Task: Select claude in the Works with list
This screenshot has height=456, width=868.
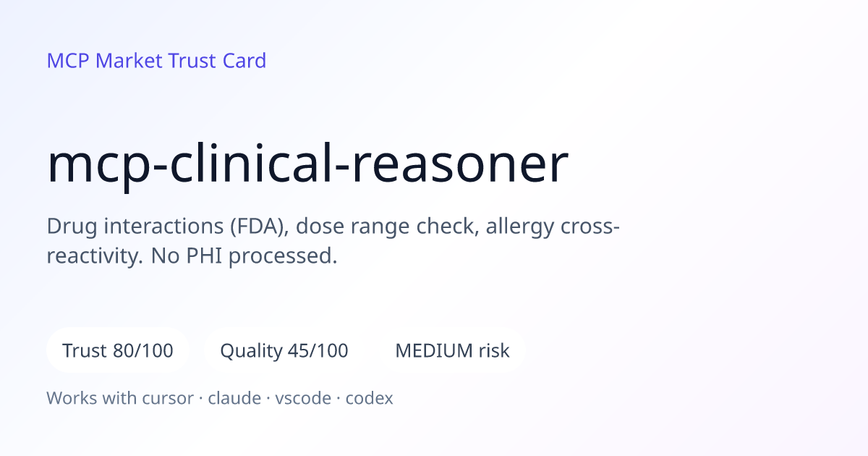Action: [234, 398]
